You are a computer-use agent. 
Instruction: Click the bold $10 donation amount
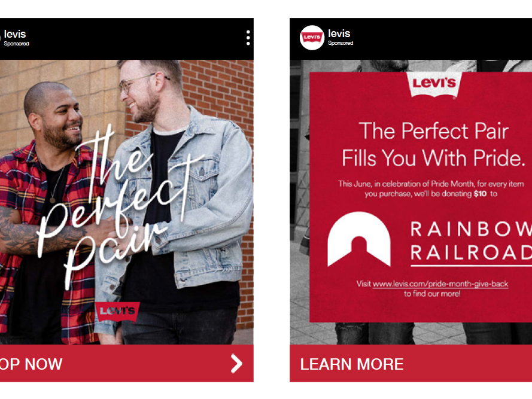coord(480,194)
